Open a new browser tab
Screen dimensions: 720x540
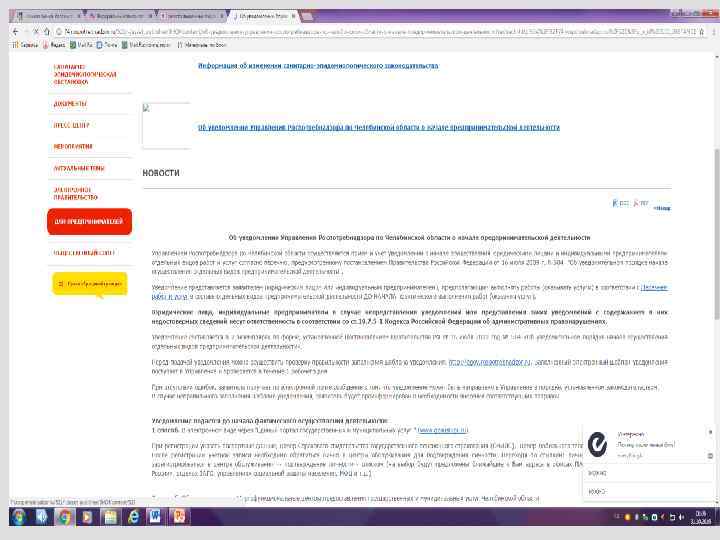[308, 17]
